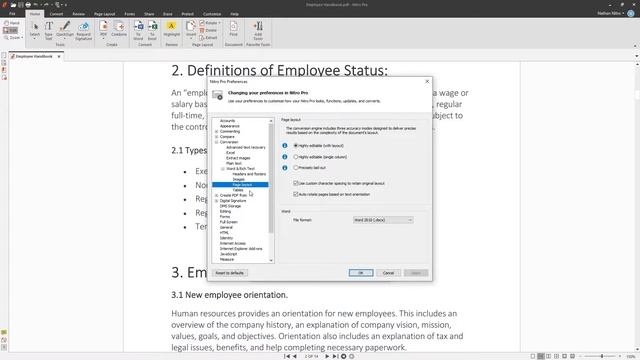Click the Add Tools favorites icon
The width and height of the screenshot is (640, 360).
coord(258,30)
